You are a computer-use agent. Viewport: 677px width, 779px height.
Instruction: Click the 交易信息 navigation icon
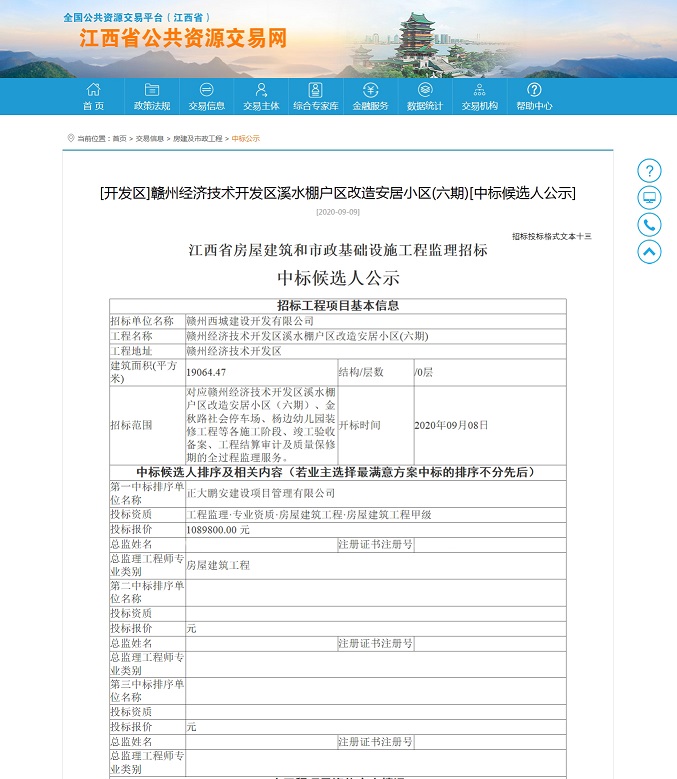tap(206, 89)
